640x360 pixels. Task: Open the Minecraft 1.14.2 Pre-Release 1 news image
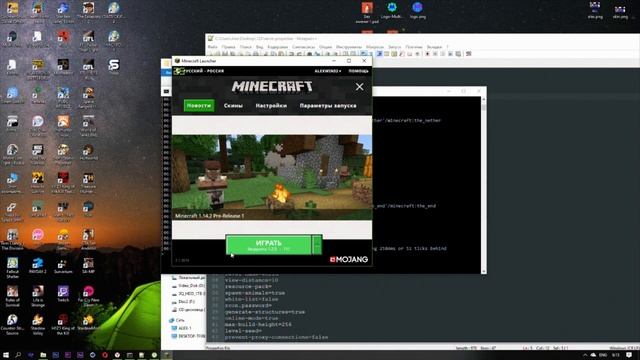click(x=271, y=177)
